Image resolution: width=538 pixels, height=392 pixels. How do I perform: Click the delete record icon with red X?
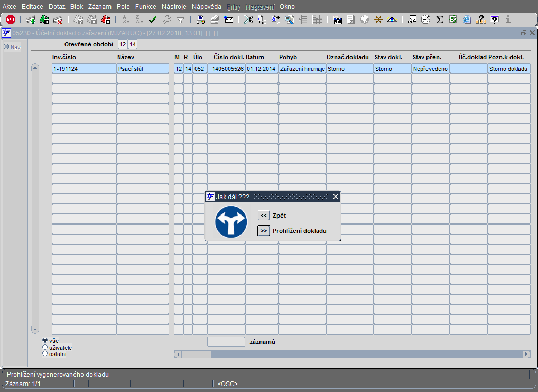pos(58,20)
